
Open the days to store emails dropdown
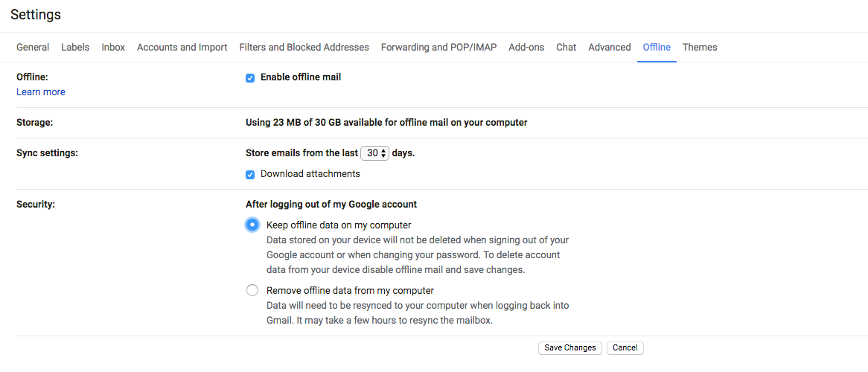(374, 153)
